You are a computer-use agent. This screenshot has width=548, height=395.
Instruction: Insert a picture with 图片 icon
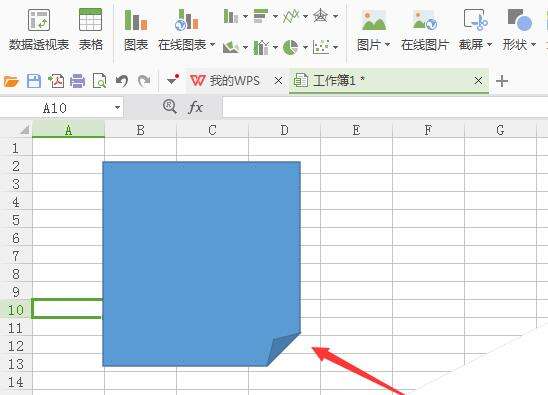[374, 20]
